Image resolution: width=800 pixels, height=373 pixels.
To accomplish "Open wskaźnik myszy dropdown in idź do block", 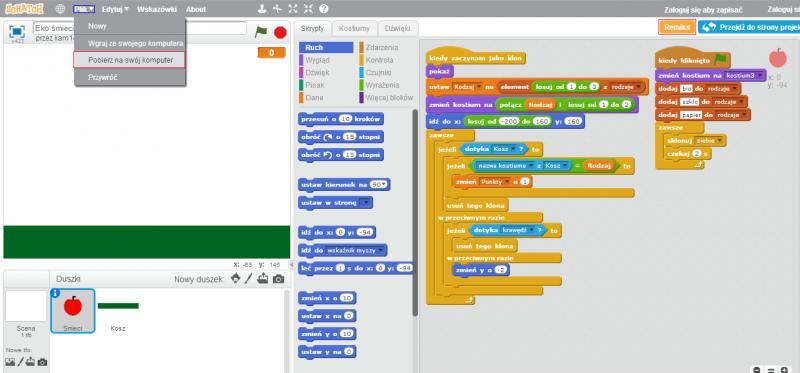I will point(381,251).
